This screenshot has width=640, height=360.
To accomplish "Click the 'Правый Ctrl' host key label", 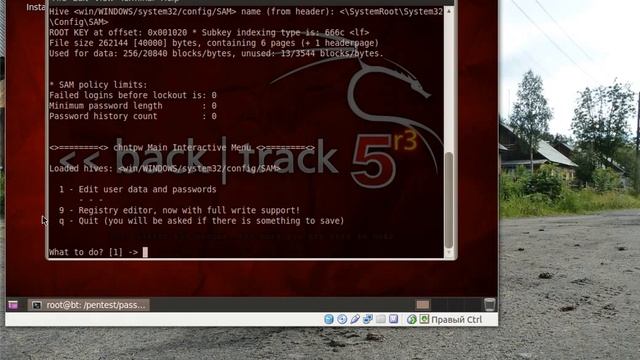I will pyautogui.click(x=457, y=320).
